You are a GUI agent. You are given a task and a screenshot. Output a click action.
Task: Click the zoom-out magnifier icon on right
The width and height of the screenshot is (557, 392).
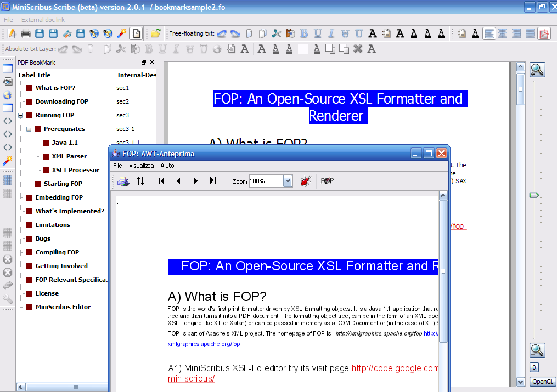[x=537, y=350]
